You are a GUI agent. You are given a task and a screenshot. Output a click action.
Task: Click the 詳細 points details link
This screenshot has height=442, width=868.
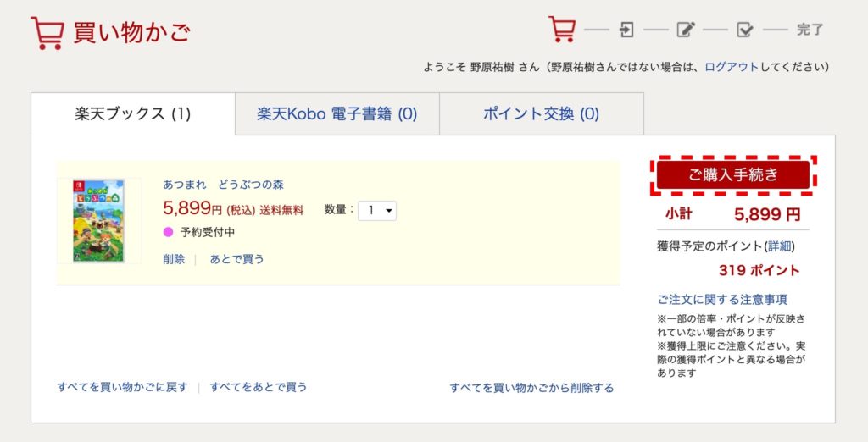tap(779, 246)
